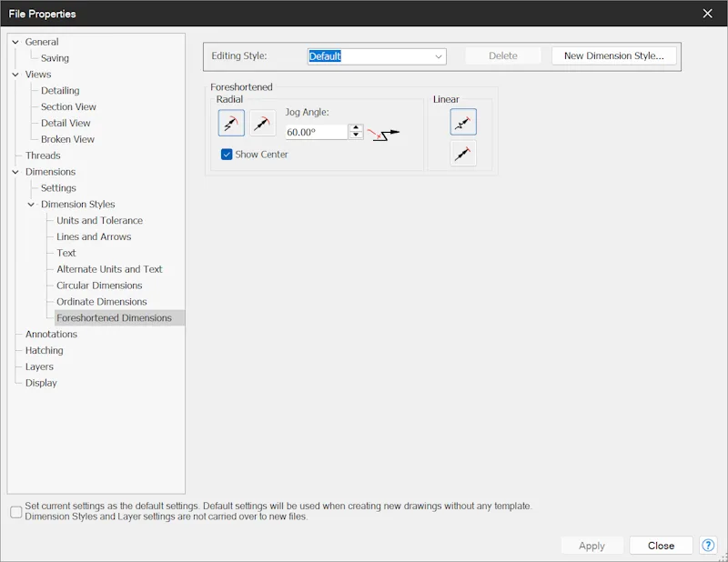The width and height of the screenshot is (728, 562).
Task: Choose the Linear style with zigzag break symbol
Action: coord(463,122)
